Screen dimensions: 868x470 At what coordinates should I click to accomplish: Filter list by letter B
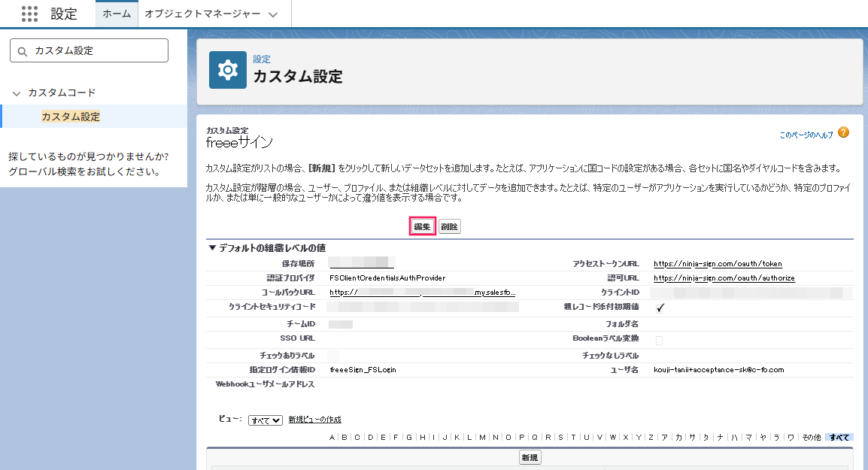tap(344, 438)
